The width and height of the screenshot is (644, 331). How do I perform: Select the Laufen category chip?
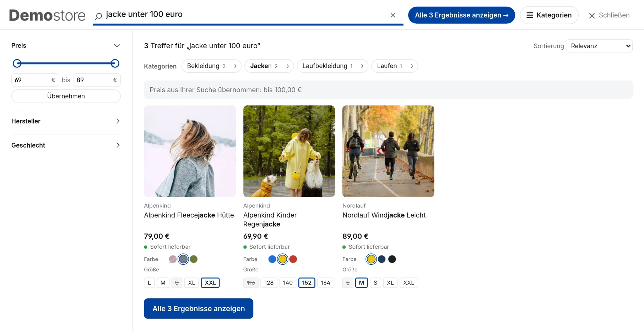(x=394, y=66)
